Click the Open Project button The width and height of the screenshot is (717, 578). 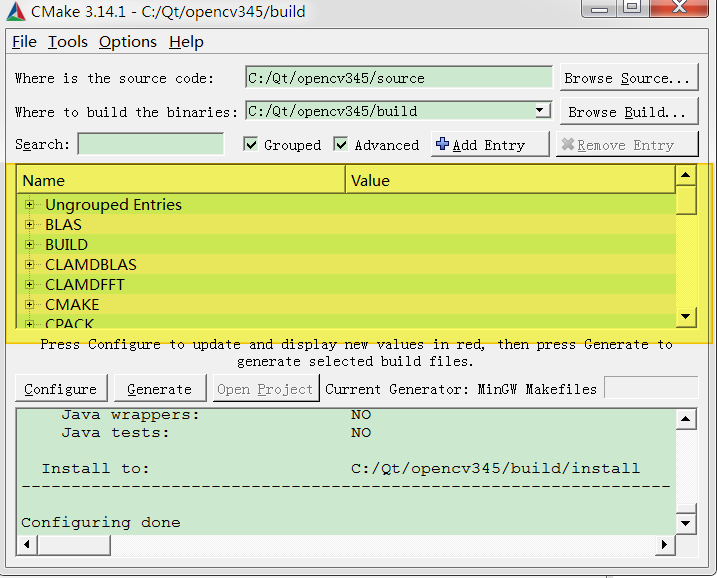coord(266,389)
